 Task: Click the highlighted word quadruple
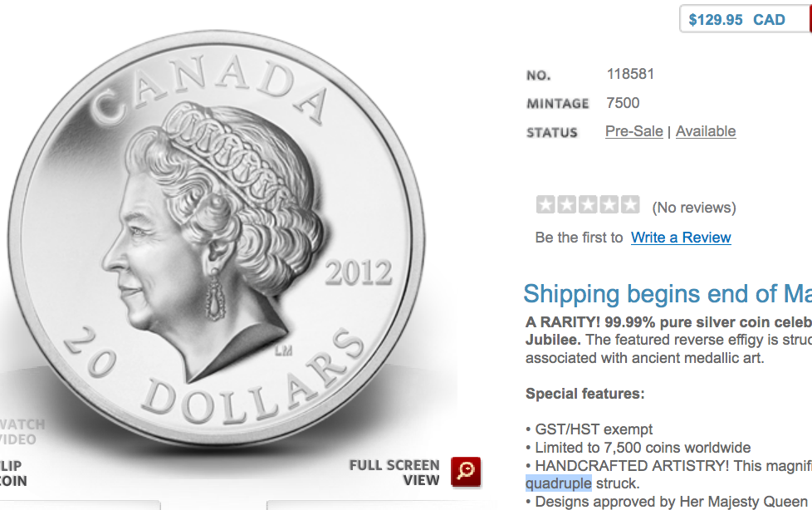tap(558, 483)
